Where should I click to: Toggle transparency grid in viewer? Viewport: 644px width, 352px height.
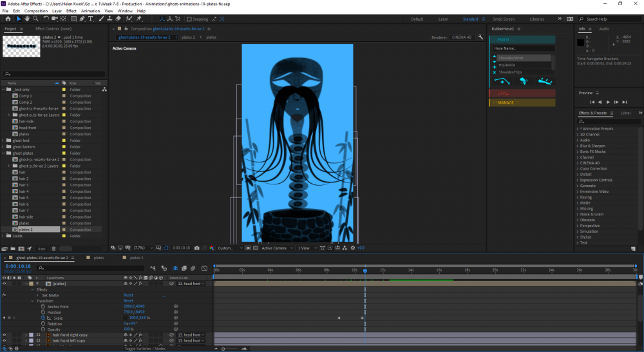click(x=256, y=248)
